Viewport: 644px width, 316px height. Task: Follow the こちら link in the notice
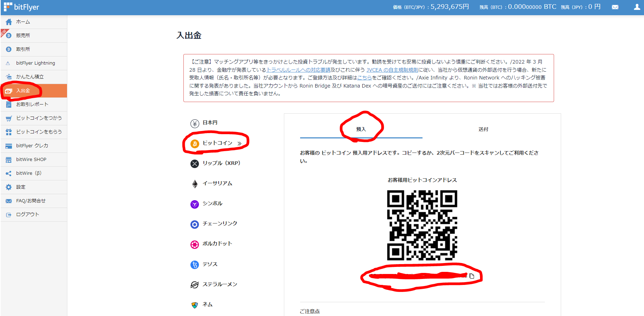tap(365, 78)
